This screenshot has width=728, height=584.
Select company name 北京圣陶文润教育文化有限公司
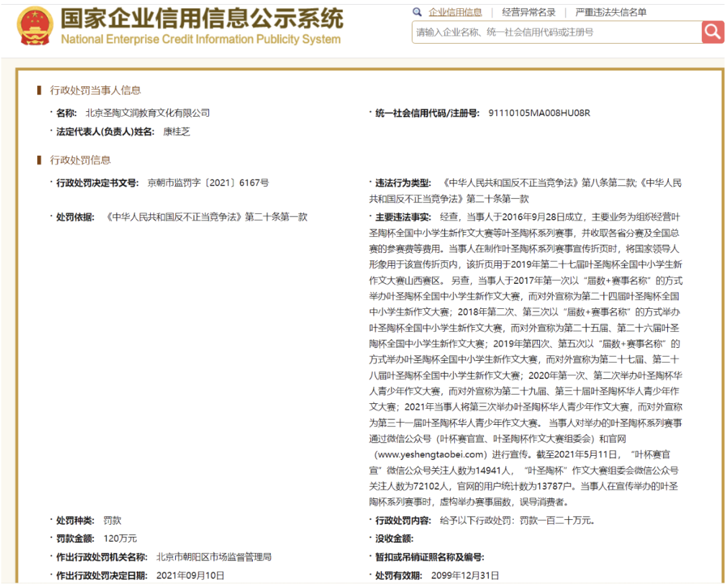(x=148, y=113)
